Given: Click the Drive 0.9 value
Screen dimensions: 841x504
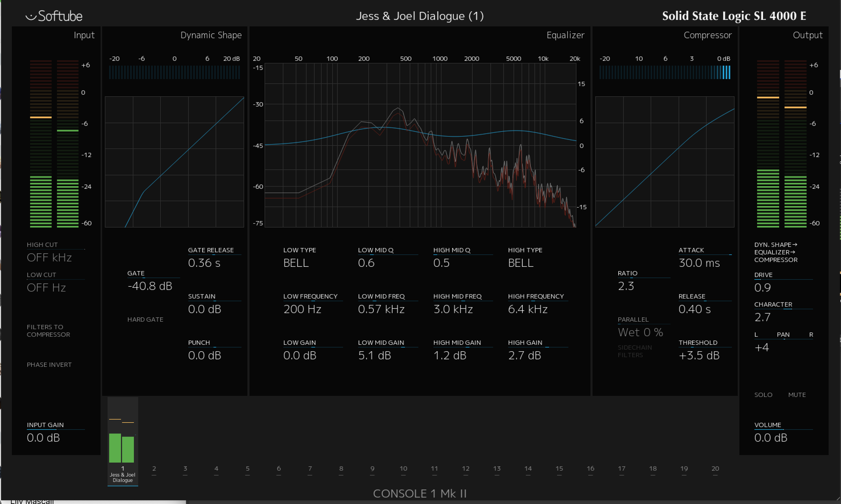Looking at the screenshot, I should point(763,288).
